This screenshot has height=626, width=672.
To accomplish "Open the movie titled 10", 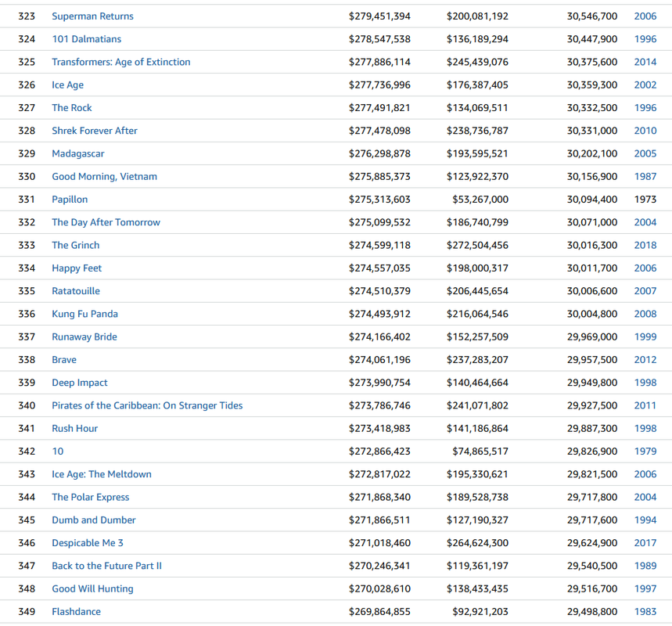I will pyautogui.click(x=57, y=452).
